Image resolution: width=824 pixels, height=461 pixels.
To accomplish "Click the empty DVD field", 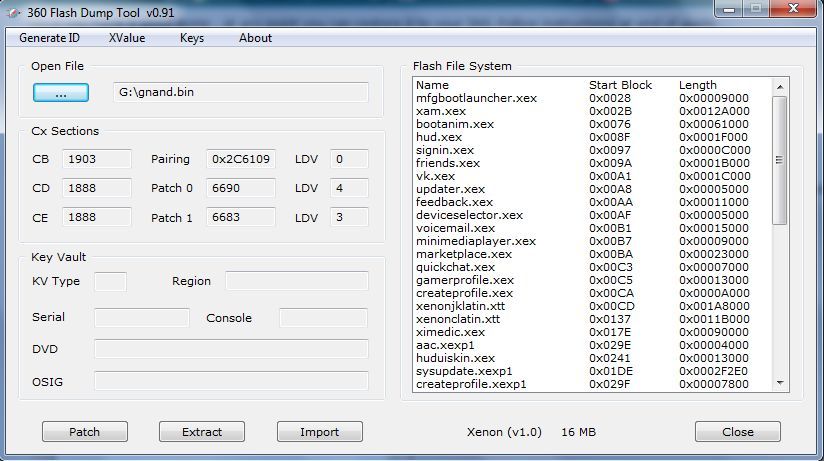I will 231,349.
